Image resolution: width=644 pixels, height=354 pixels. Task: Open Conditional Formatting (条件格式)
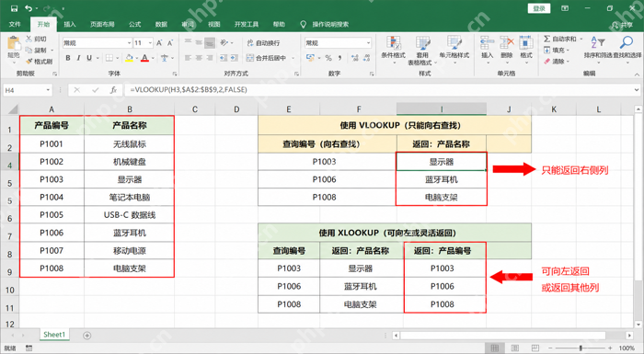(x=393, y=51)
